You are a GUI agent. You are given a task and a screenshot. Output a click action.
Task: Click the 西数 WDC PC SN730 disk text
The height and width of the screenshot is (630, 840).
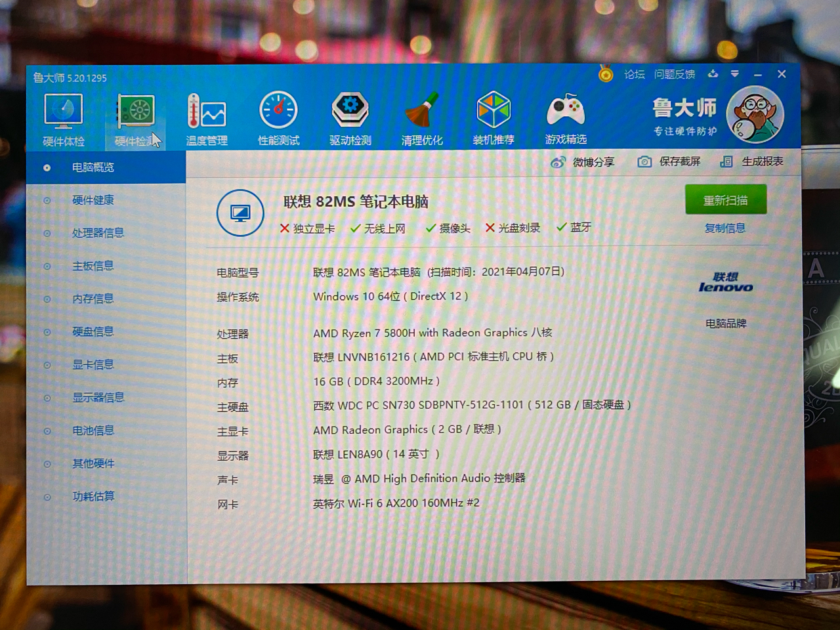(472, 405)
